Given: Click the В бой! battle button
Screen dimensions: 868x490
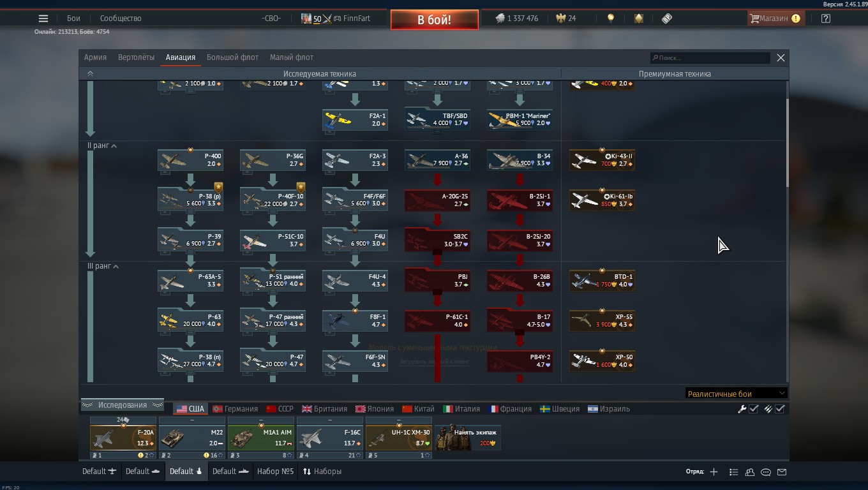Looking at the screenshot, I should click(435, 20).
